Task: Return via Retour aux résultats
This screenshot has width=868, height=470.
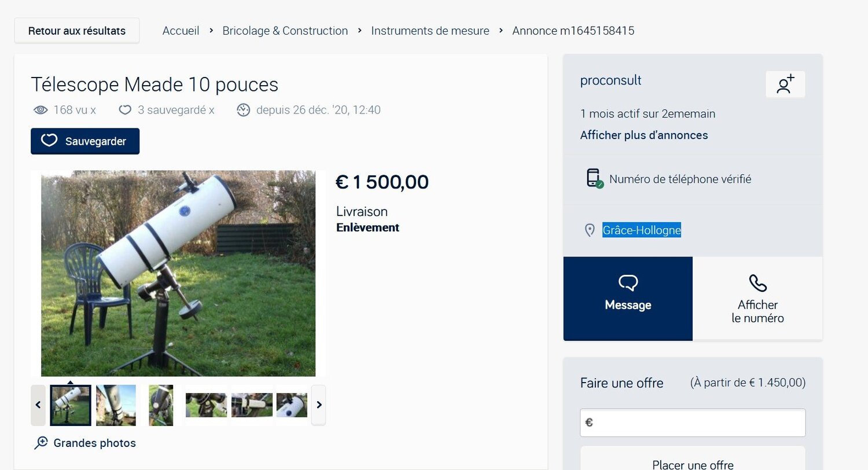Action: 77,31
